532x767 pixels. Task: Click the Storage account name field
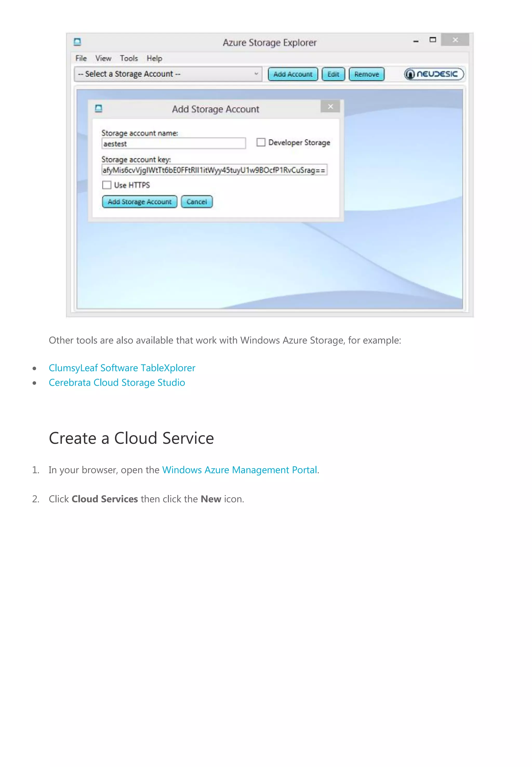(174, 144)
